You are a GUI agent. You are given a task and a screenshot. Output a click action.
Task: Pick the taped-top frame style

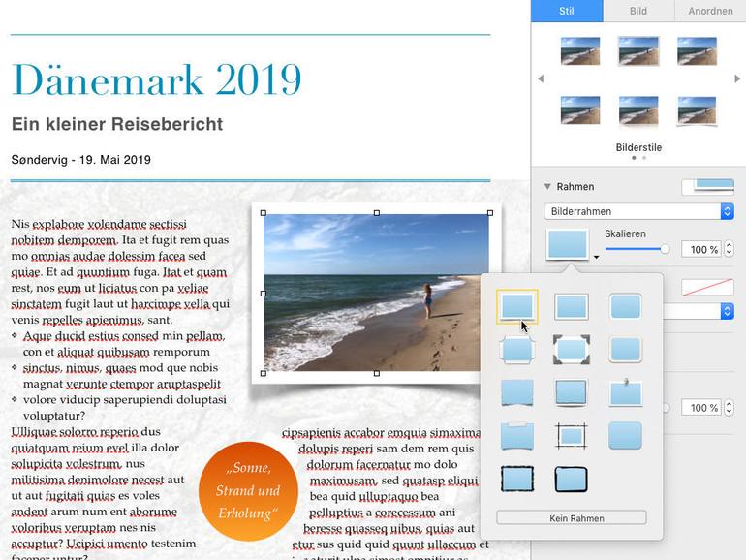pyautogui.click(x=517, y=436)
